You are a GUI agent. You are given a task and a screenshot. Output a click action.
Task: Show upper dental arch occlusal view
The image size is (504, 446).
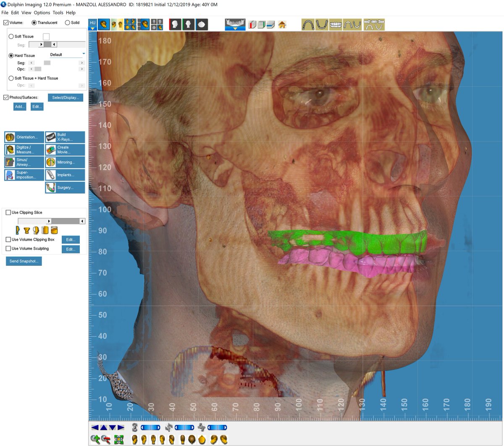(x=308, y=24)
